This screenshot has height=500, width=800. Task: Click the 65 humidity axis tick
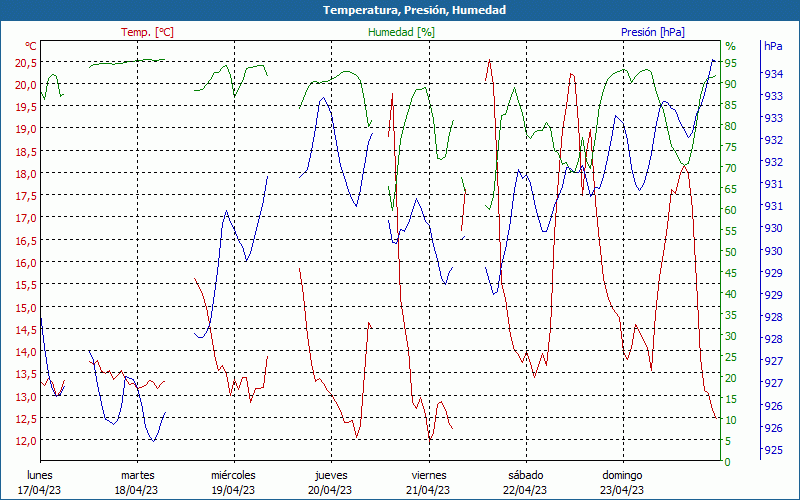(731, 189)
